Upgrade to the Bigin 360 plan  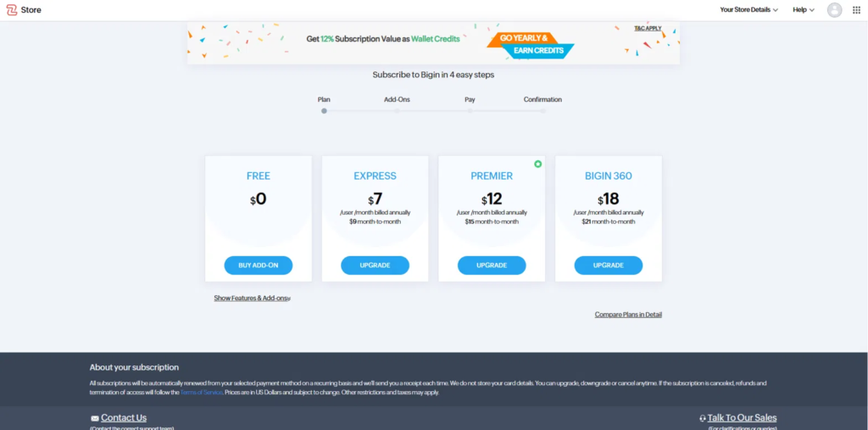pyautogui.click(x=609, y=265)
